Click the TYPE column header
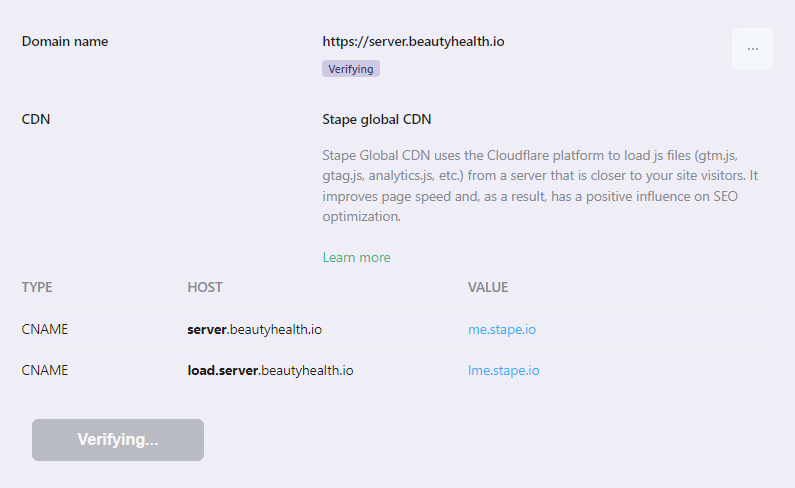Image resolution: width=795 pixels, height=488 pixels. click(x=37, y=287)
